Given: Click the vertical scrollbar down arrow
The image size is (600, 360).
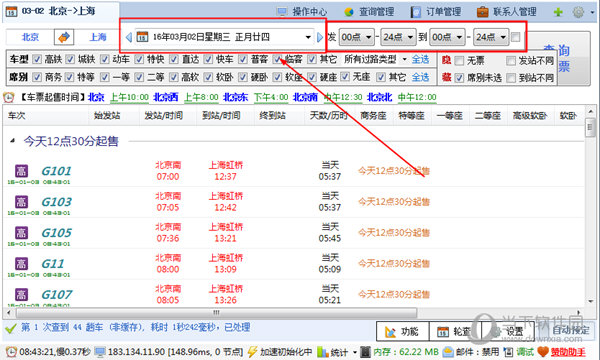Looking at the screenshot, I should pos(590,302).
